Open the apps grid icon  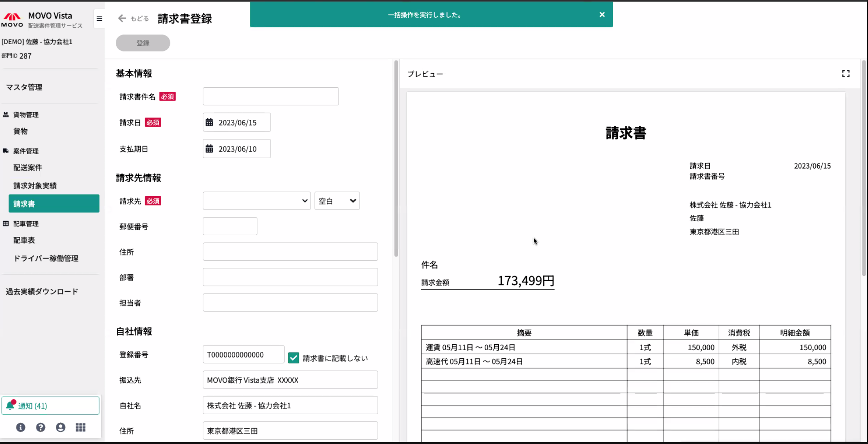(x=80, y=427)
